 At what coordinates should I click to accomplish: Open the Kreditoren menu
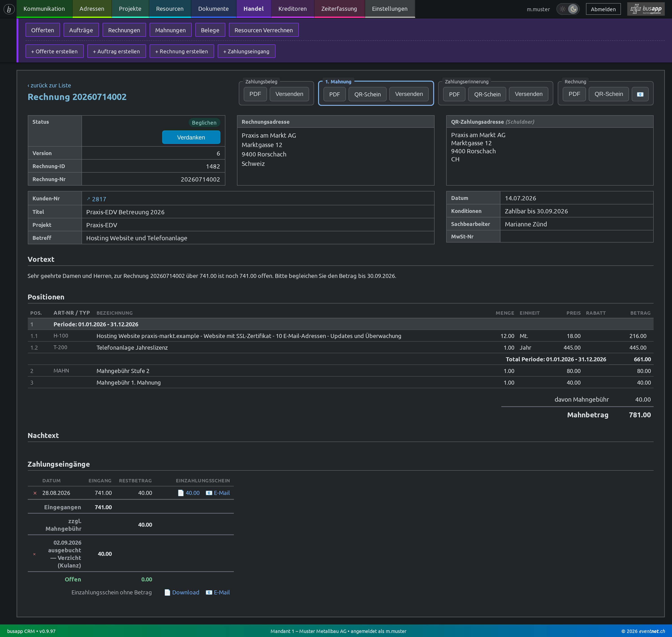293,9
